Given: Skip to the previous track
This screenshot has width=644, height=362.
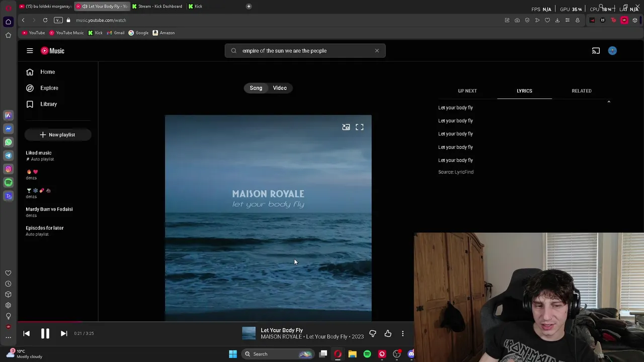Looking at the screenshot, I should coord(27,333).
